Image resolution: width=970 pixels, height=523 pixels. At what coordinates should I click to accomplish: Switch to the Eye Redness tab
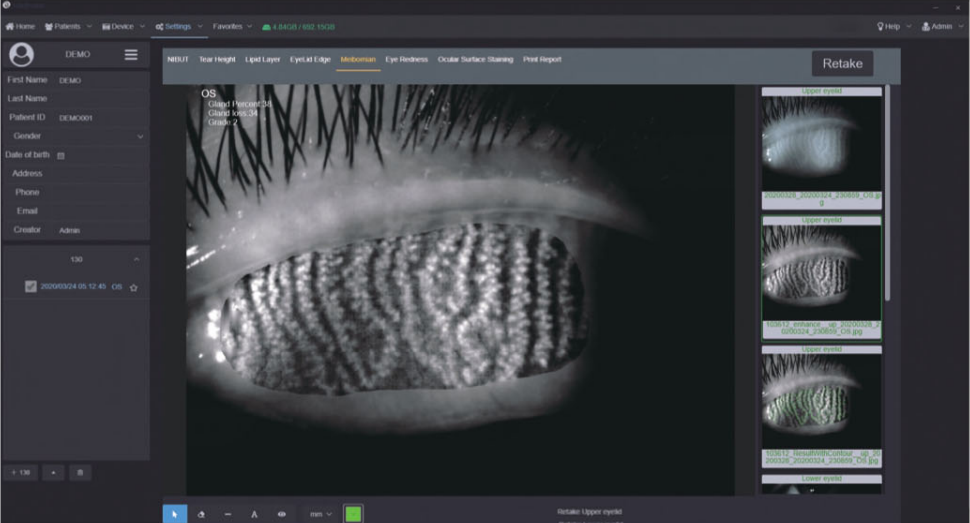point(406,59)
